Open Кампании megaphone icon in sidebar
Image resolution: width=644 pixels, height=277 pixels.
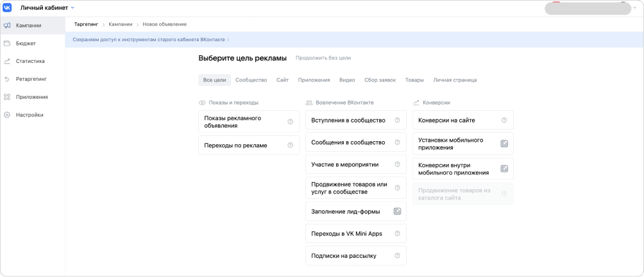7,26
